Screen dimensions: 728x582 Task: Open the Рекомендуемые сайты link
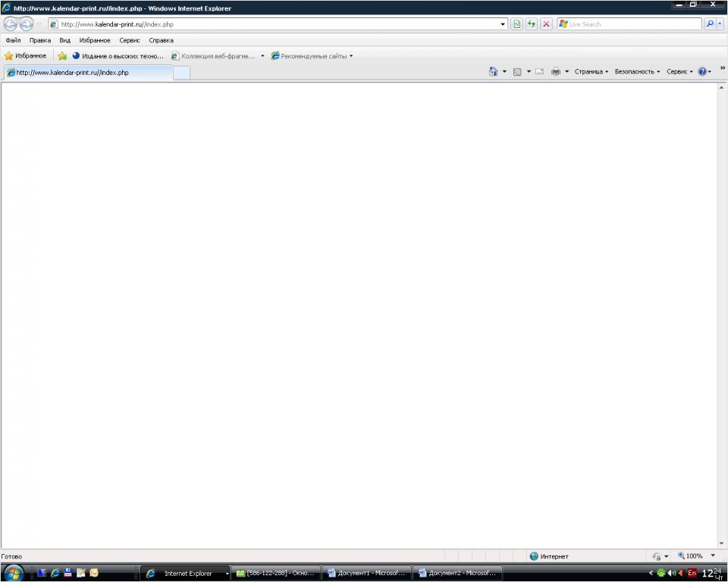tap(313, 56)
